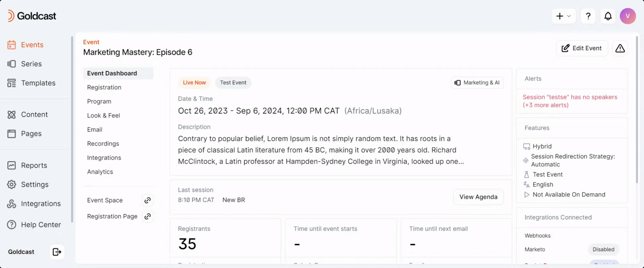
Task: Switch to the Look & Feel tab
Action: point(103,115)
